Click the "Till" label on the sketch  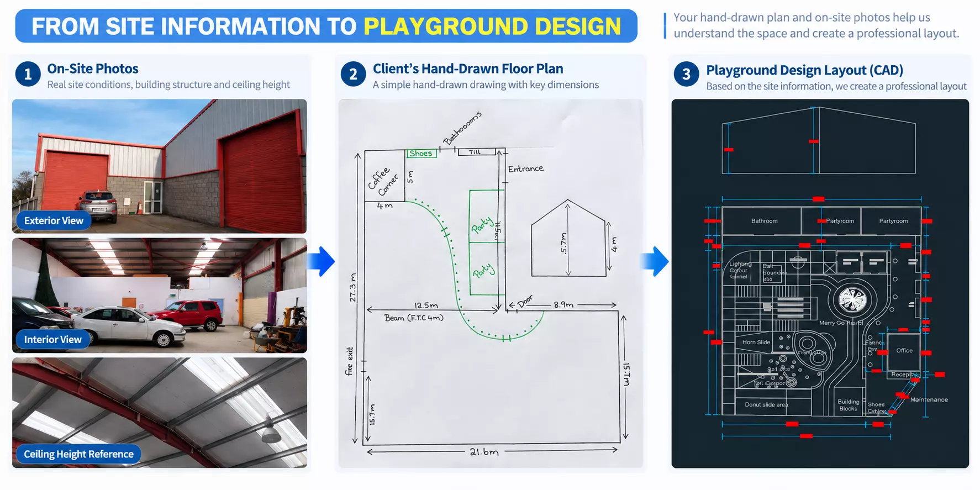click(475, 152)
